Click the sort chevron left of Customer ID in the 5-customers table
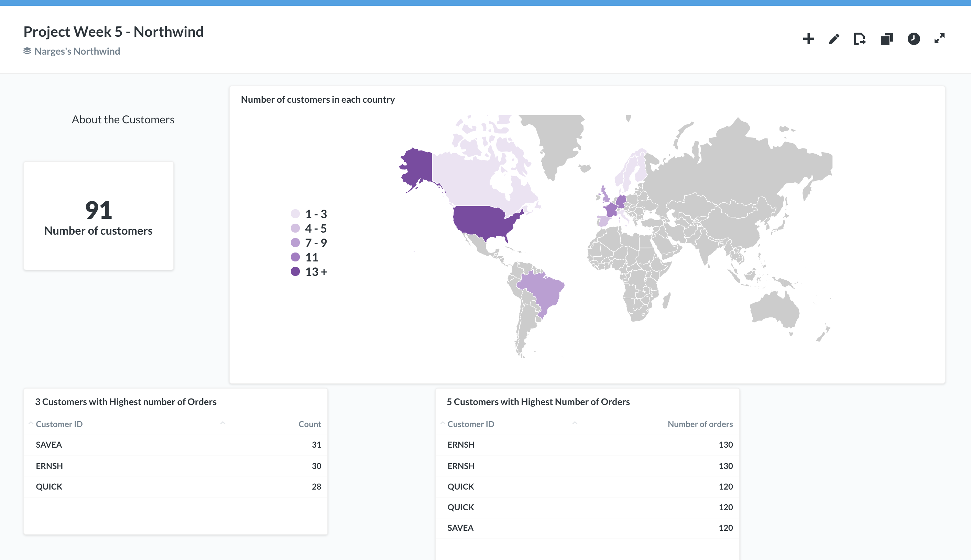This screenshot has width=971, height=560. coord(443,423)
